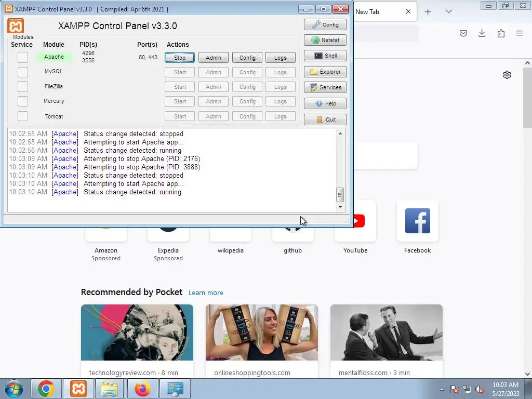
Task: Start the Mercury module
Action: pos(180,101)
